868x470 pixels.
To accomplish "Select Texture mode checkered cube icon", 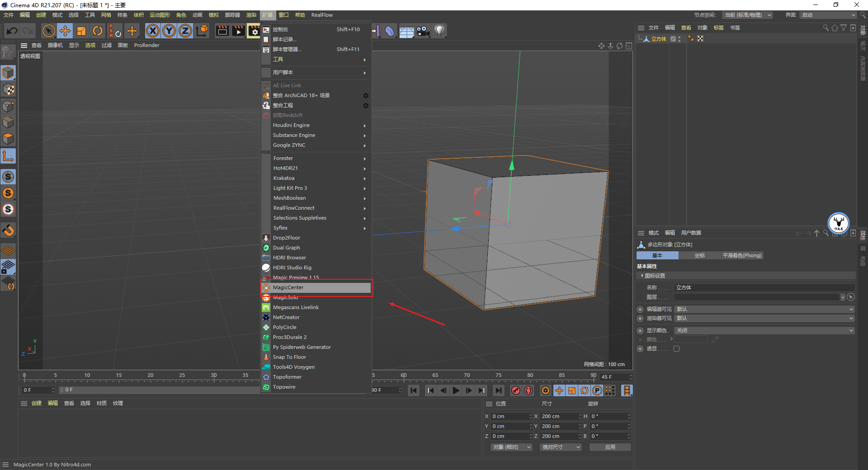I will [x=8, y=89].
